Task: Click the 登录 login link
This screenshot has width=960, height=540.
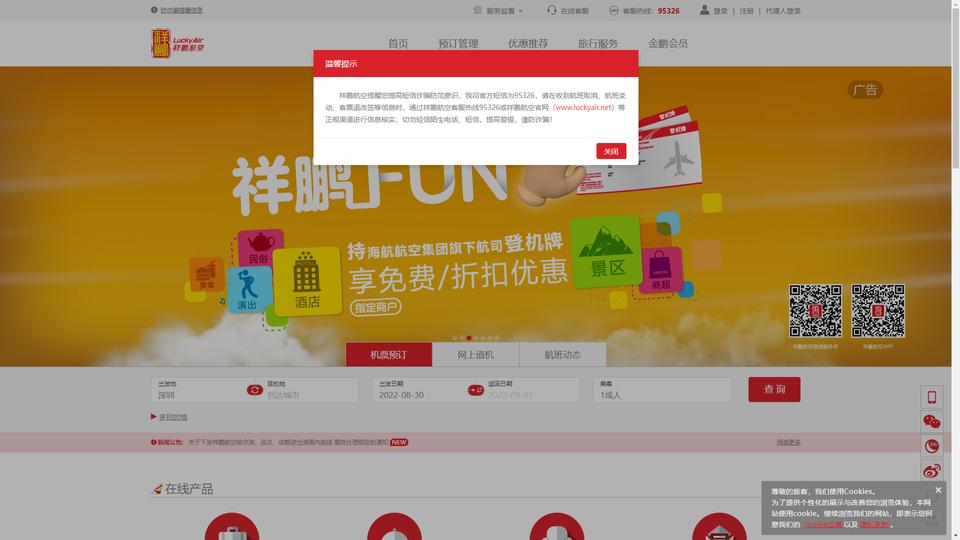Action: (721, 10)
